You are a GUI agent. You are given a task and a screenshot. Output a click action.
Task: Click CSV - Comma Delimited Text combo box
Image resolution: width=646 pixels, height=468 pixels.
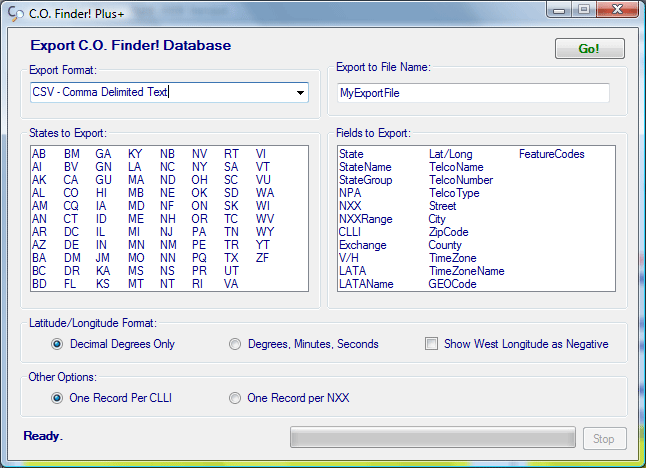169,92
